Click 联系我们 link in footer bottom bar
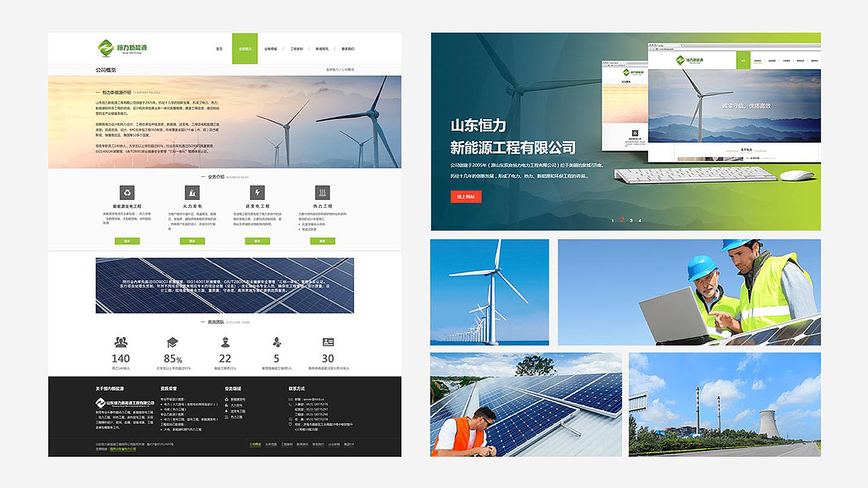The image size is (868, 488). 318,445
